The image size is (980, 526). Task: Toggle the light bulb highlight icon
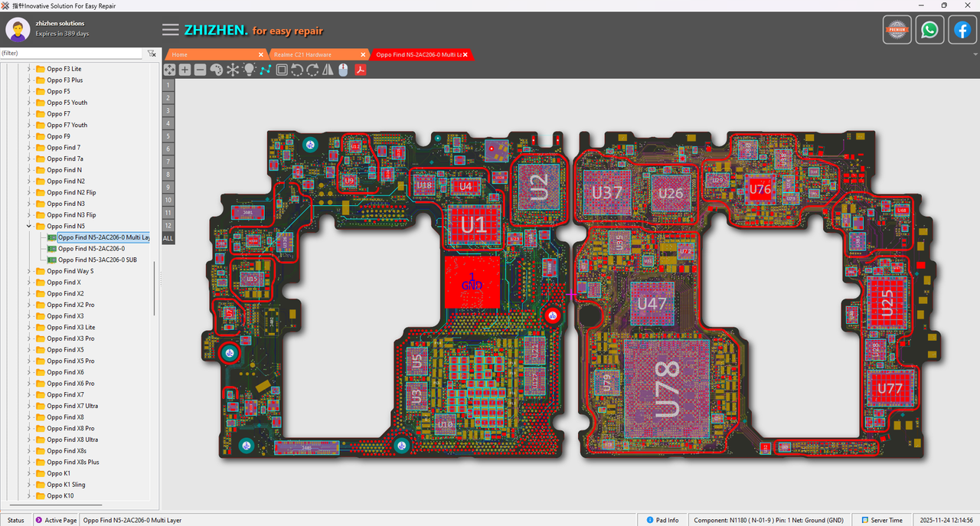point(249,70)
